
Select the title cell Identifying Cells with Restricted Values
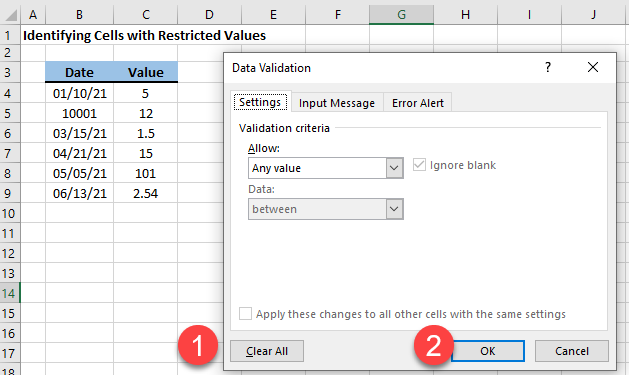(x=144, y=35)
